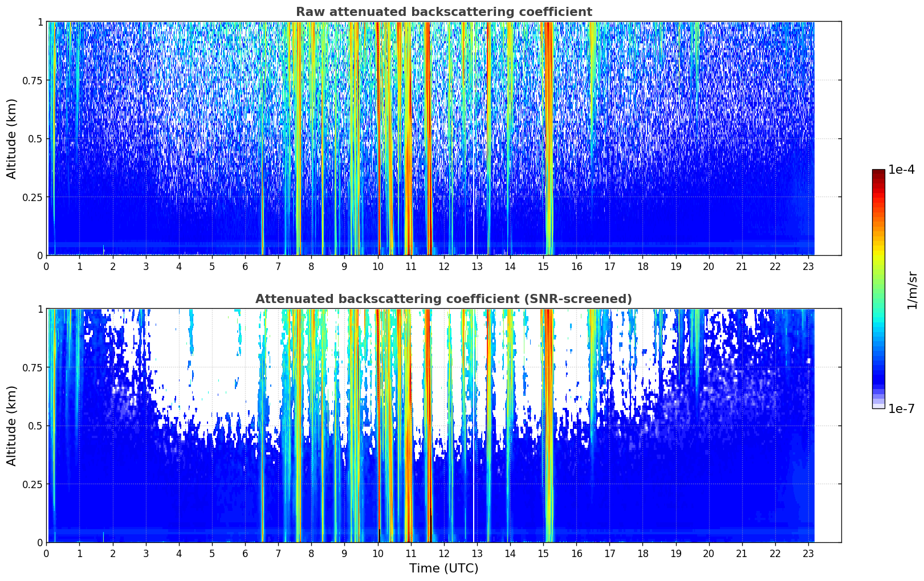Image resolution: width=924 pixels, height=581 pixels.
Task: Click the 0.75 altitude tick on SNR-screened plot
Action: [33, 367]
